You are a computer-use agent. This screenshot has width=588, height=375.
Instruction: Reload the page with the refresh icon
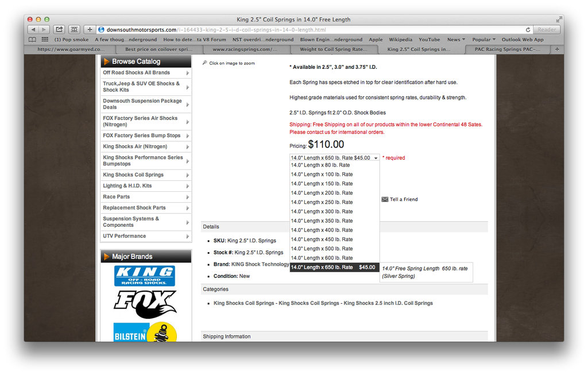528,30
